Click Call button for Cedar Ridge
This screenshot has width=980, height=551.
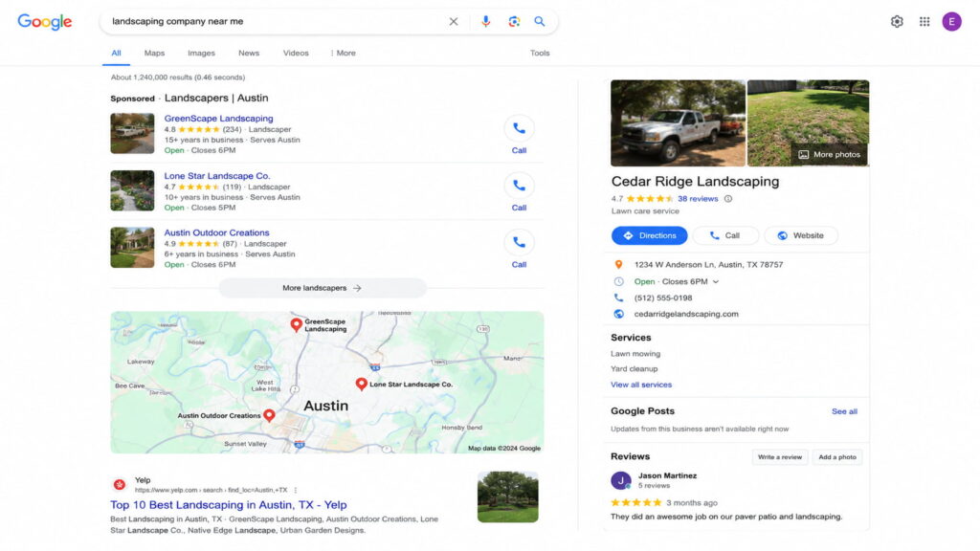tap(725, 235)
